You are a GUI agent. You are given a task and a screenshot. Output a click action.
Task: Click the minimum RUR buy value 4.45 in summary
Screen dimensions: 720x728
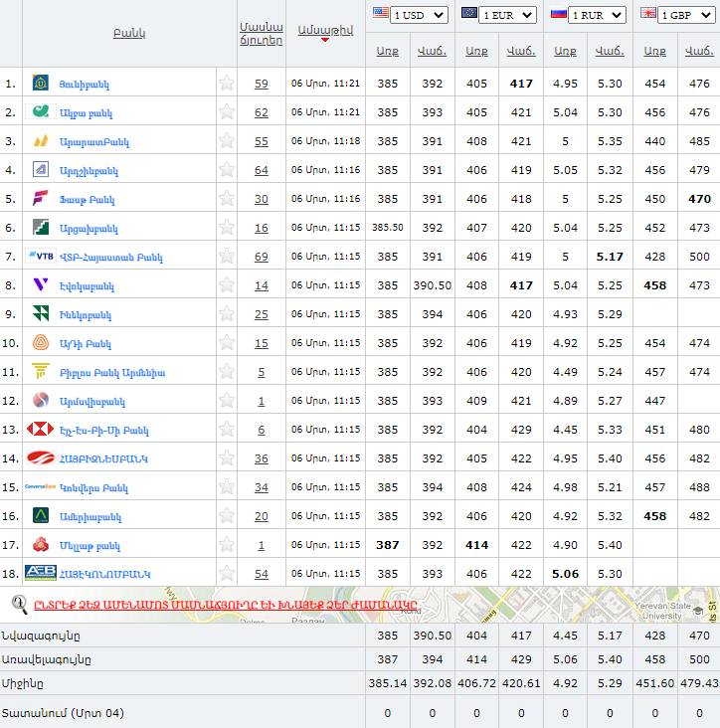tap(566, 636)
